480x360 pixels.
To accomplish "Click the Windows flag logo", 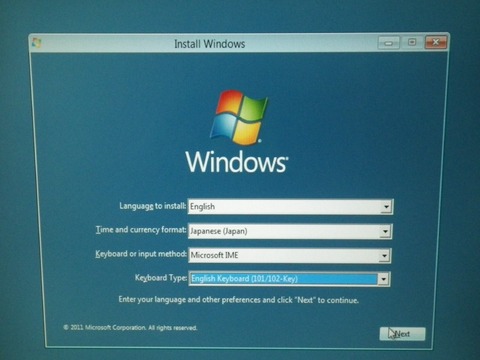I will 238,117.
